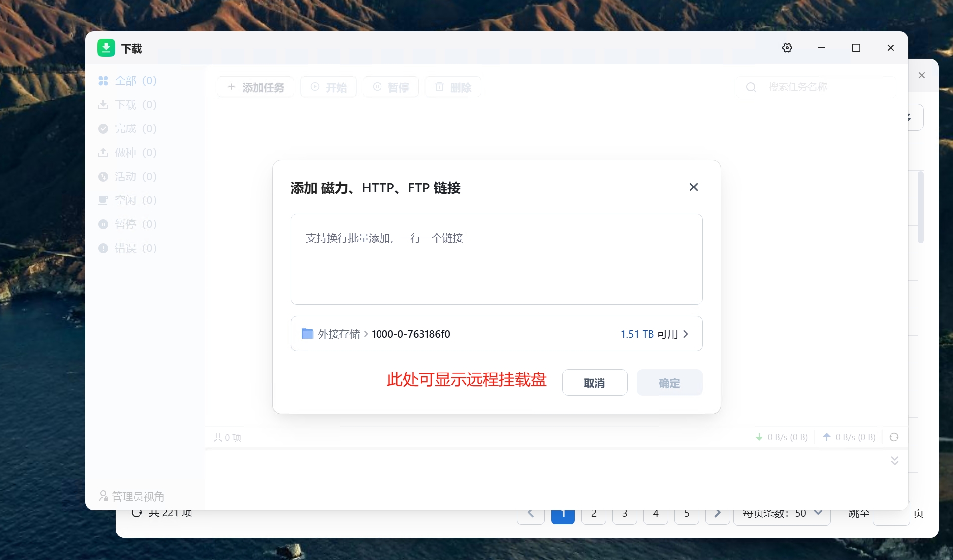Viewport: 953px width, 560px height.
Task: Open 每页条数 50 dropdown in background window
Action: click(x=782, y=516)
